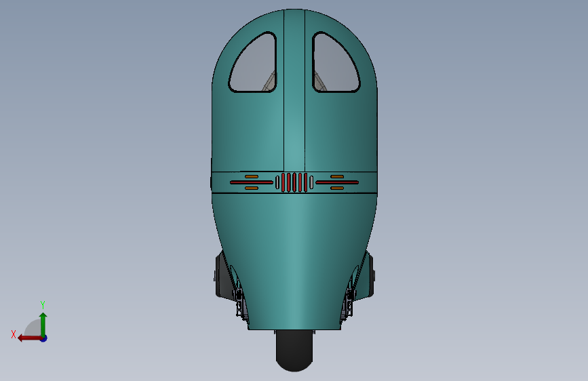Select the upper left orange indicator light

[x=252, y=177]
